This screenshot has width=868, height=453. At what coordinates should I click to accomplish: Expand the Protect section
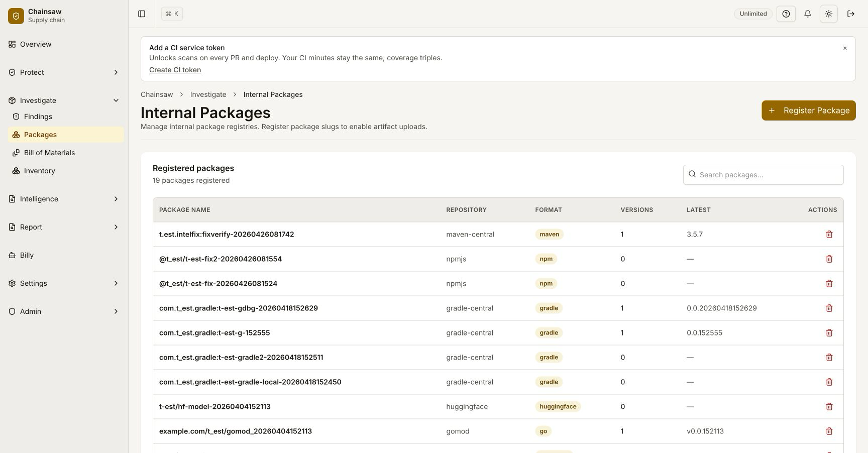64,72
